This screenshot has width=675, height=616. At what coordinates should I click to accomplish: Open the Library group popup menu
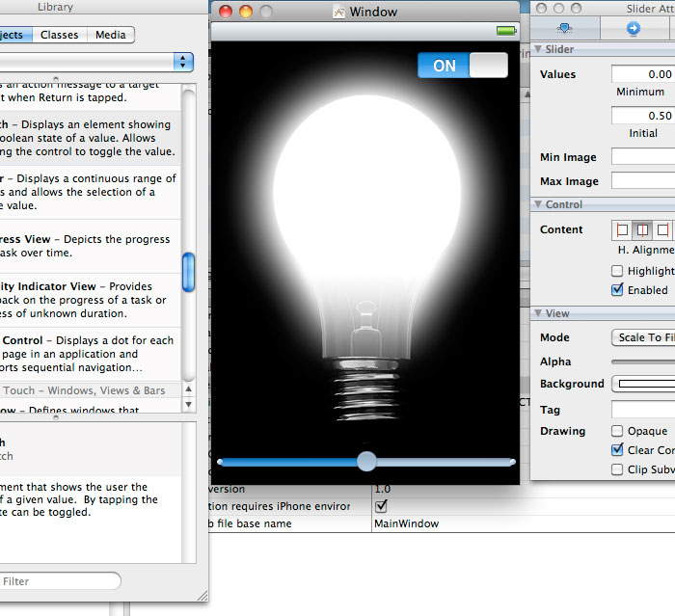click(x=96, y=63)
